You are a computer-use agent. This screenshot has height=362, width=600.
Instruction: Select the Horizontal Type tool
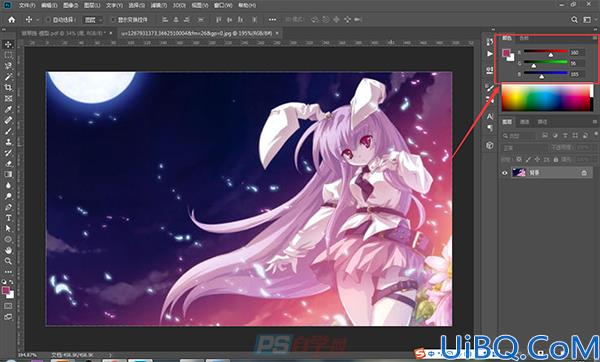coord(8,218)
